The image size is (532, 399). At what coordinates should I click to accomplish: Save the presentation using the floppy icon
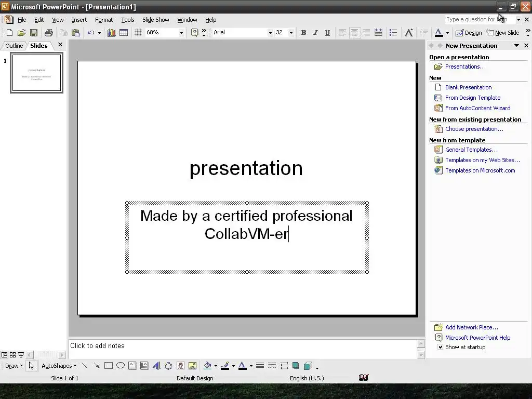34,33
